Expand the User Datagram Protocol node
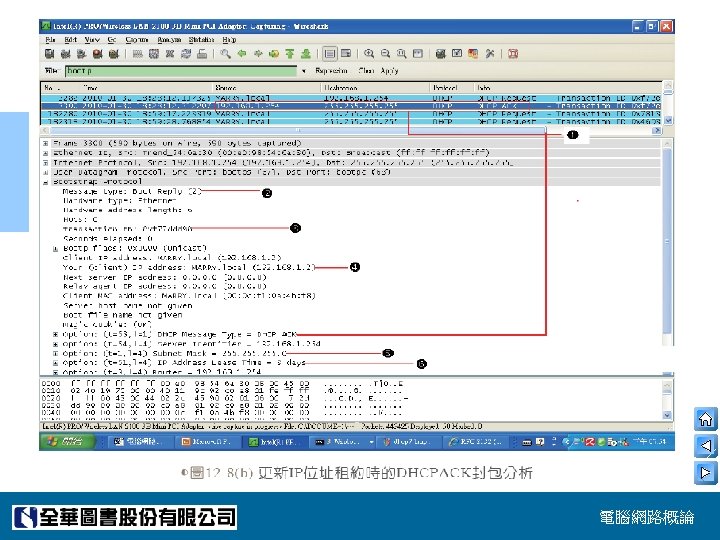The image size is (720, 540). coord(45,172)
